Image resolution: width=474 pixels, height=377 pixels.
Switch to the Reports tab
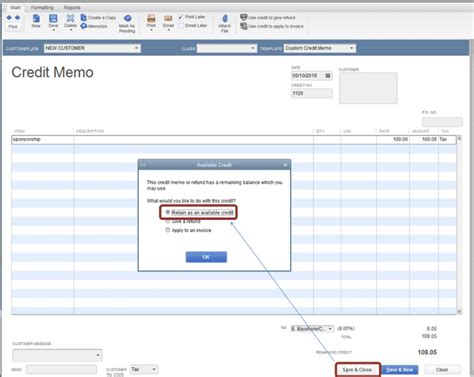(72, 7)
